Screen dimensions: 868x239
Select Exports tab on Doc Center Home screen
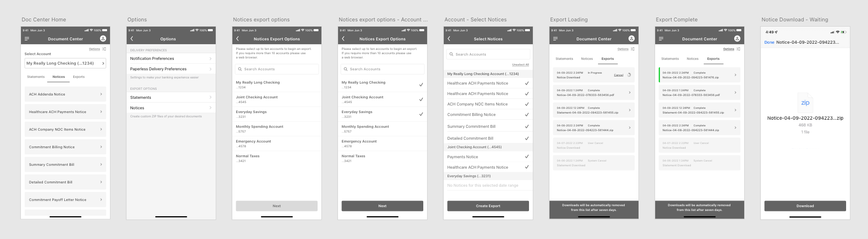coord(79,76)
